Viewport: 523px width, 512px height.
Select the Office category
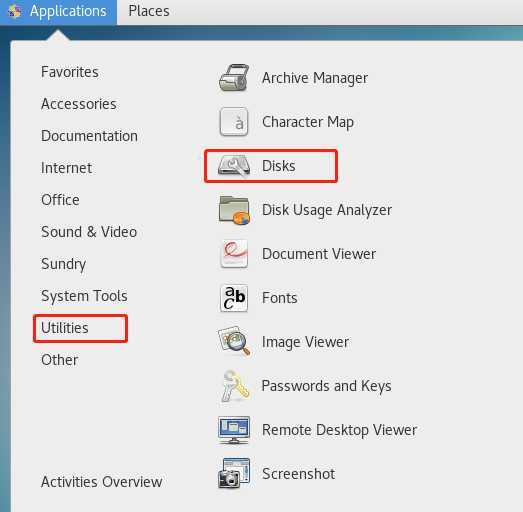tap(60, 200)
